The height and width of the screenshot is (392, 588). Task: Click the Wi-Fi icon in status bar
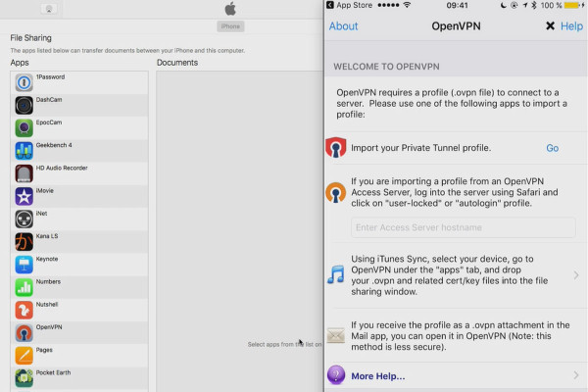[x=407, y=5]
